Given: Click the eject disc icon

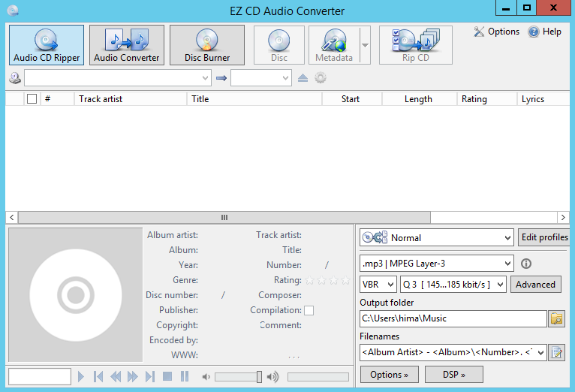Looking at the screenshot, I should (x=303, y=78).
